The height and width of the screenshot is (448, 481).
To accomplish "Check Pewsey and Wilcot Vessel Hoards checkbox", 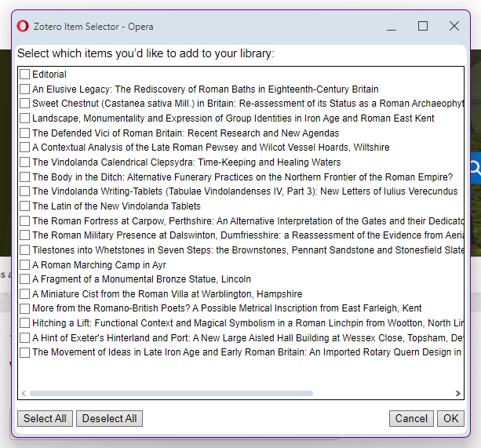I will tap(24, 148).
